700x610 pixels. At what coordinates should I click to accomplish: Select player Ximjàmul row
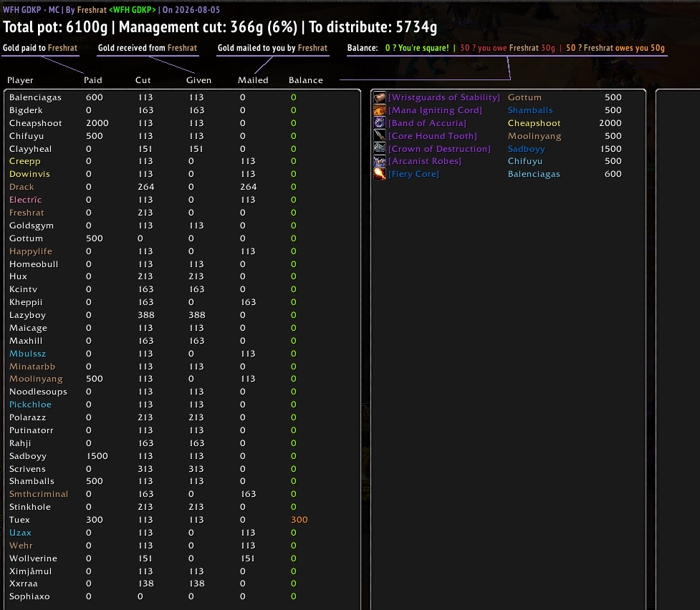click(182, 571)
